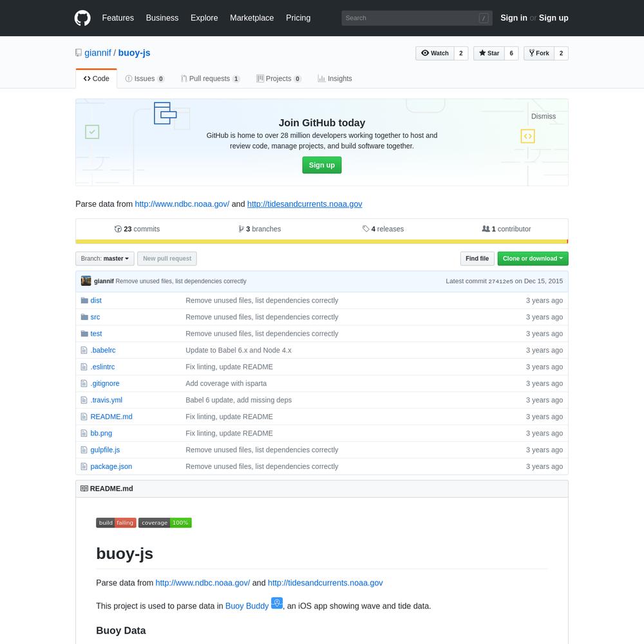Open Features in the top navigation
The image size is (644, 644).
click(x=118, y=18)
